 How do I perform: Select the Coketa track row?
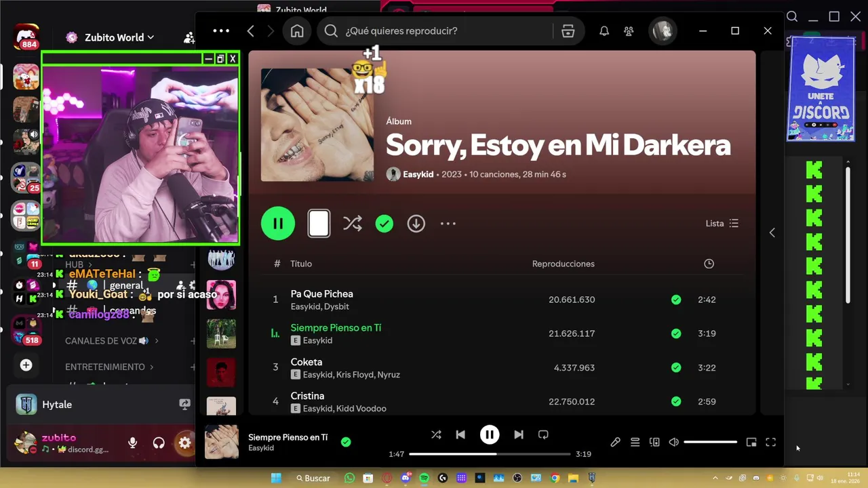point(500,367)
